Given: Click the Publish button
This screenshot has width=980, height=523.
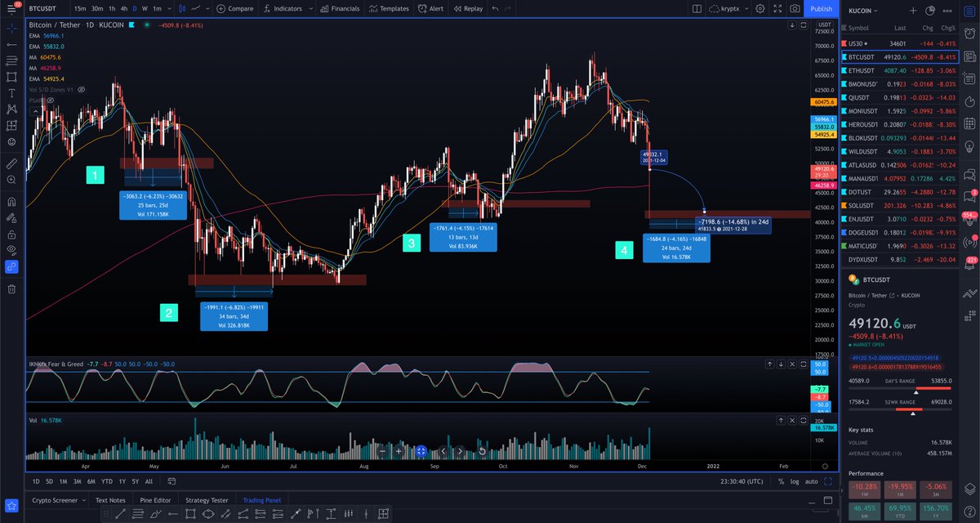Looking at the screenshot, I should tap(822, 9).
